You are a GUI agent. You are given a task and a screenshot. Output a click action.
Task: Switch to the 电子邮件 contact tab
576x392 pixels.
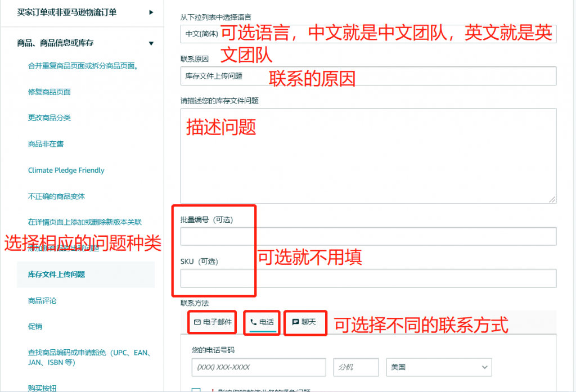[x=213, y=322]
